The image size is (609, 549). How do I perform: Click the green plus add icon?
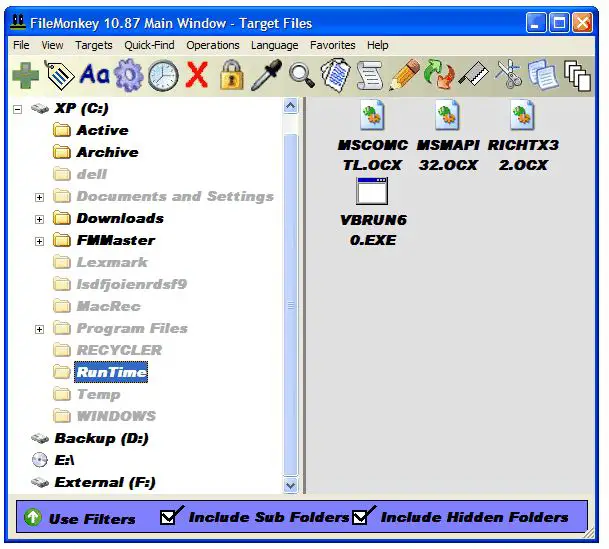pyautogui.click(x=26, y=76)
